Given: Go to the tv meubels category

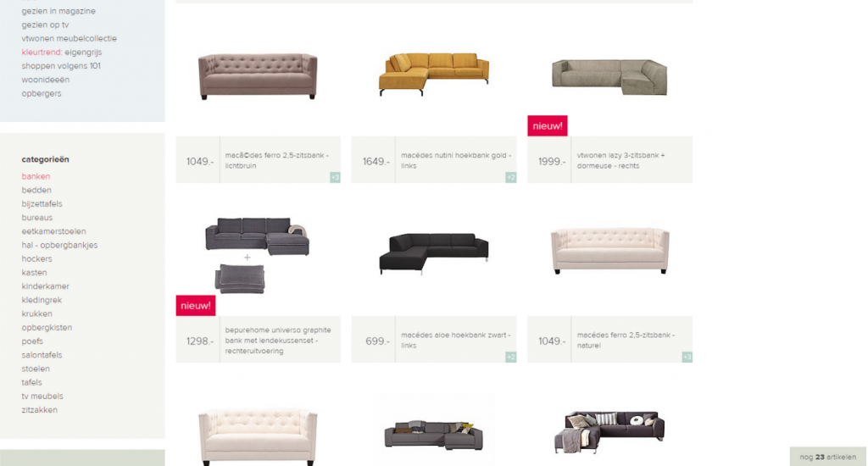Looking at the screenshot, I should pyautogui.click(x=42, y=397).
